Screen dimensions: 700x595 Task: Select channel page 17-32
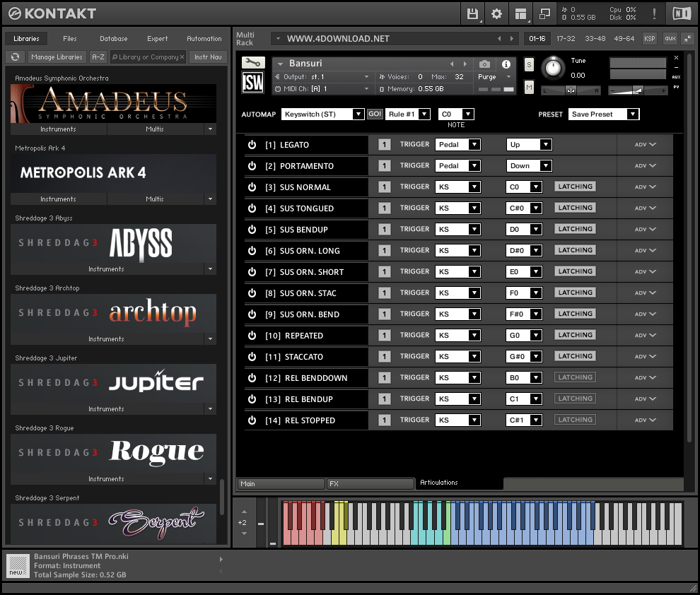point(566,39)
